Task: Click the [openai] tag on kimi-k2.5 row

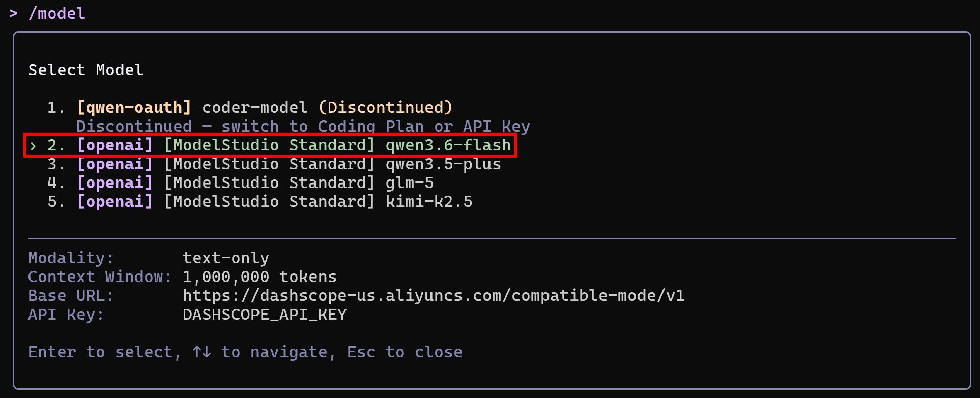Action: pyautogui.click(x=115, y=202)
